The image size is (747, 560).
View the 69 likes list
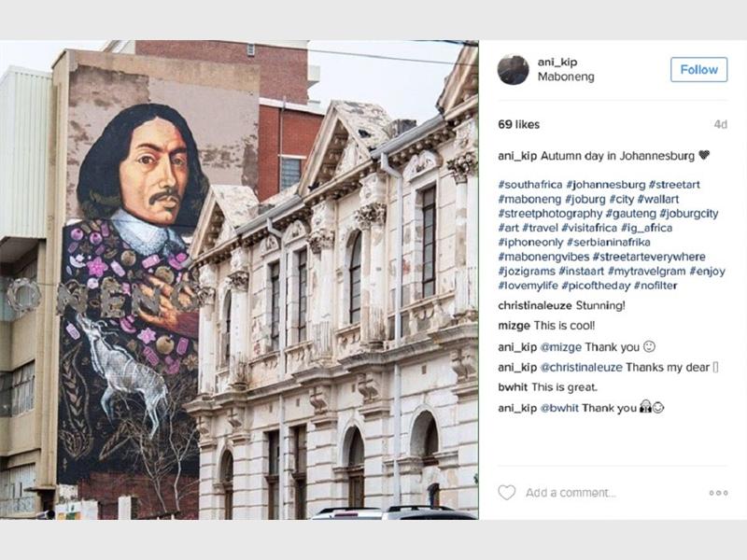tap(519, 125)
